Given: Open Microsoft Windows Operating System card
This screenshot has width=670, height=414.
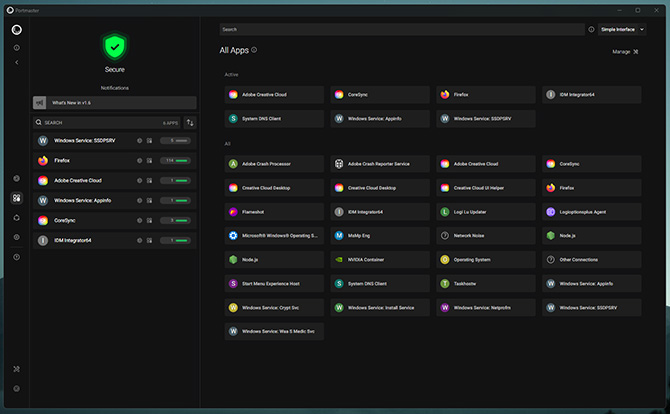Looking at the screenshot, I should click(274, 236).
